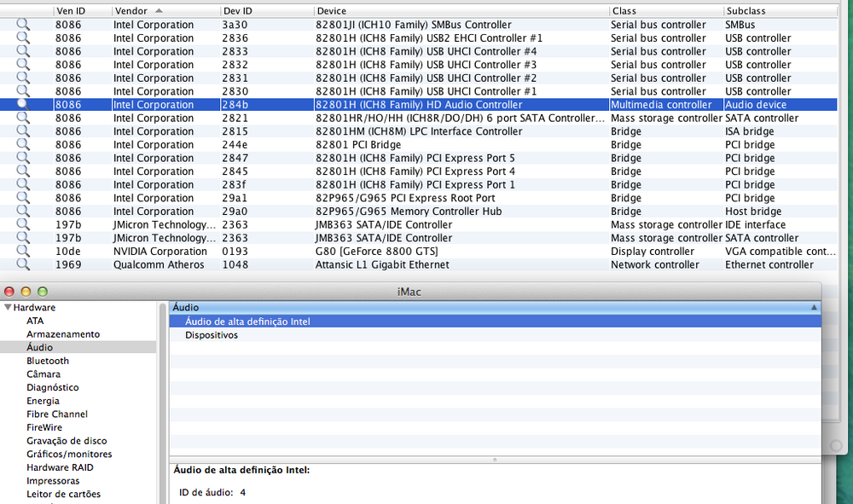
Task: Select Bluetooth in the hardware sidebar
Action: [x=48, y=361]
